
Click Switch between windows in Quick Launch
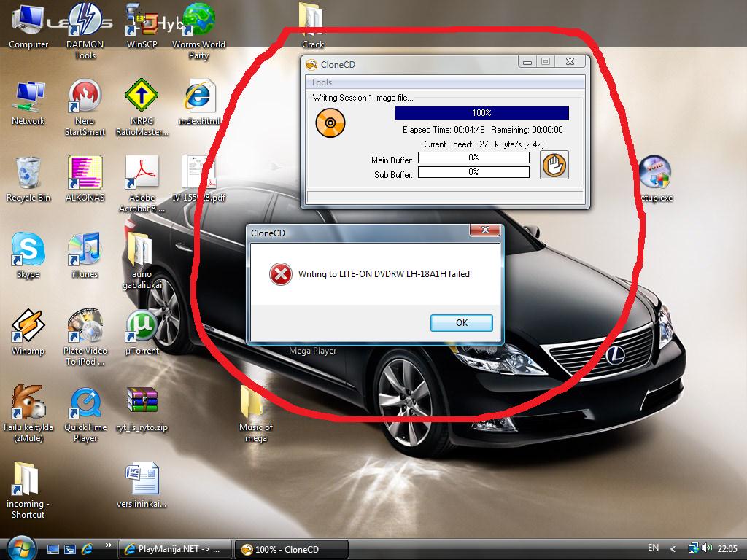point(69,549)
